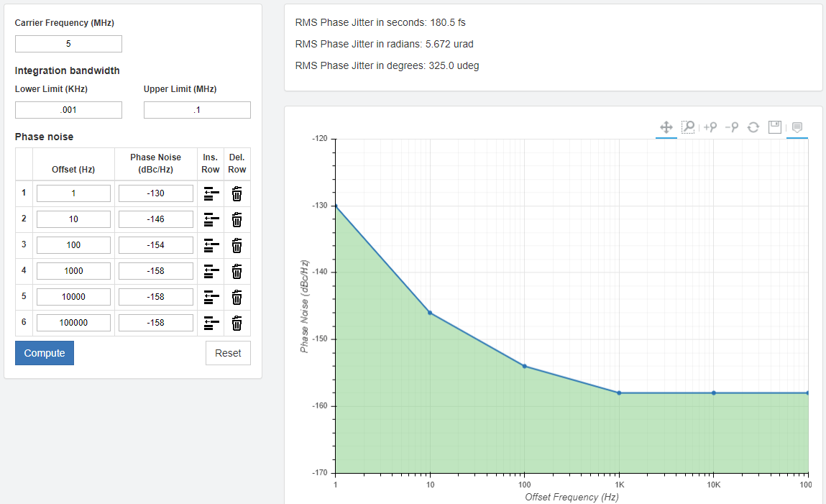Edit the row 3 Offset field showing 100
This screenshot has height=504, width=826.
73,245
